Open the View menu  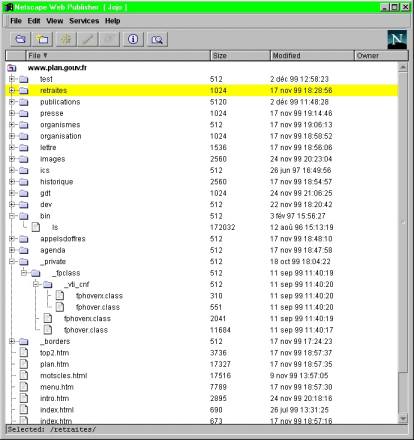[55, 21]
